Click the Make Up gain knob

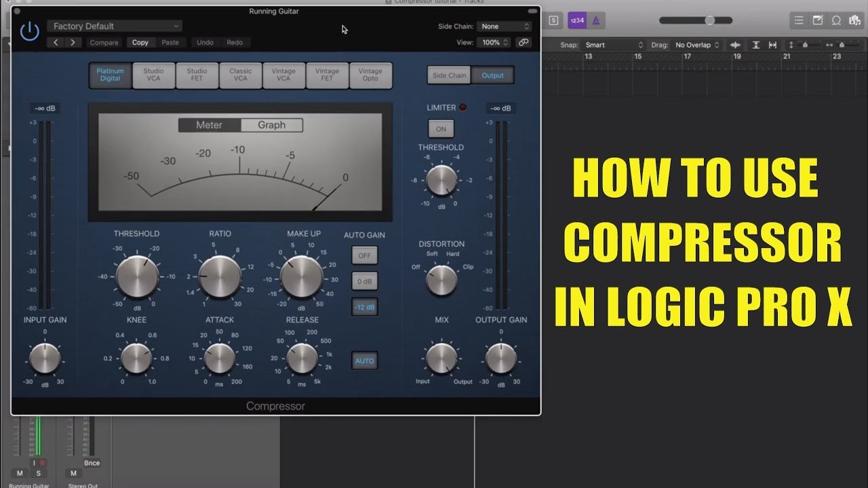pyautogui.click(x=302, y=277)
